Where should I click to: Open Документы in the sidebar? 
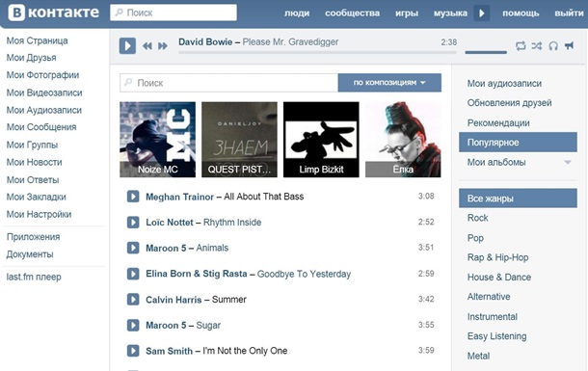(x=30, y=254)
